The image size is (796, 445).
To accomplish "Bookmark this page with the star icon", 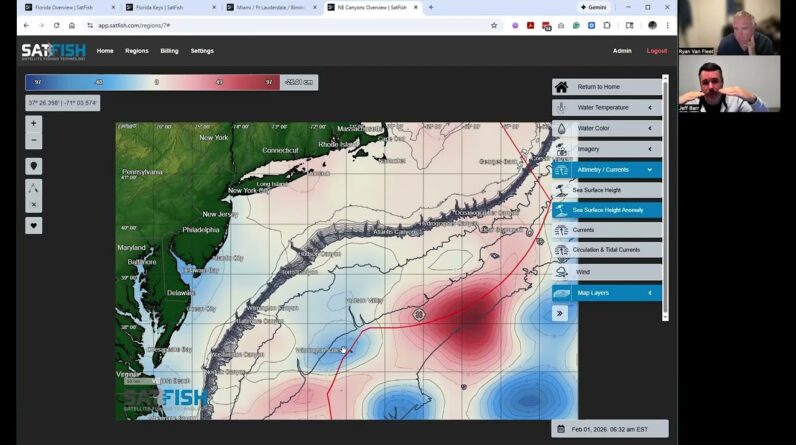I will point(494,25).
